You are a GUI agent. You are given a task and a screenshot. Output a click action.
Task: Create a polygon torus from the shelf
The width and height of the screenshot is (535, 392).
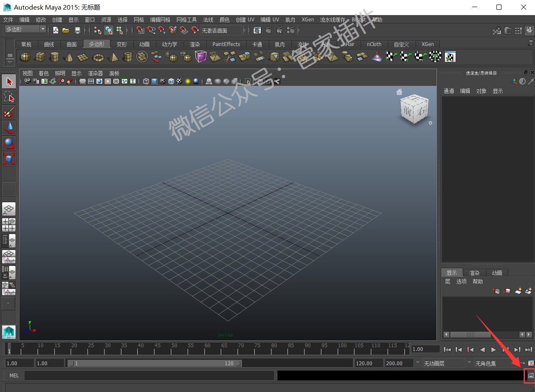pyautogui.click(x=99, y=57)
